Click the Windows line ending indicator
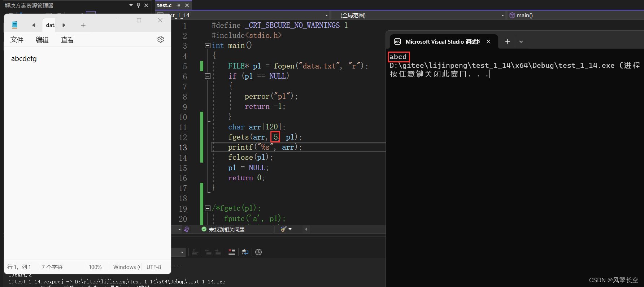 coord(127,267)
